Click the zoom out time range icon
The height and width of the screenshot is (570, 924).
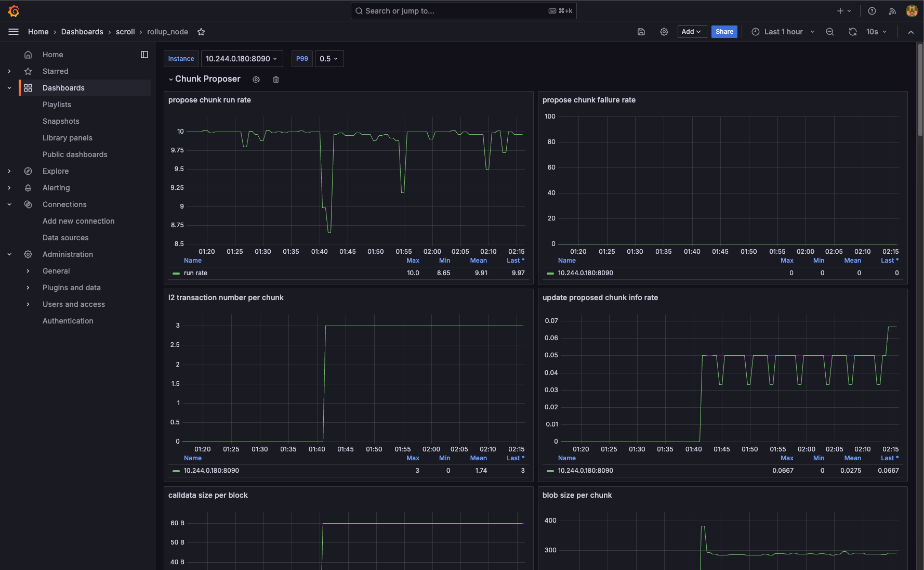click(x=830, y=32)
